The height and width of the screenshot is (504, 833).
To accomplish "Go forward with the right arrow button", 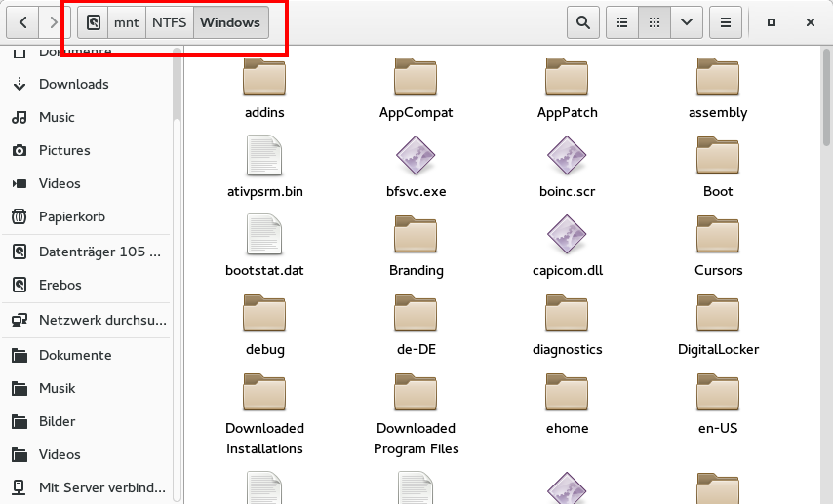I will [x=54, y=22].
